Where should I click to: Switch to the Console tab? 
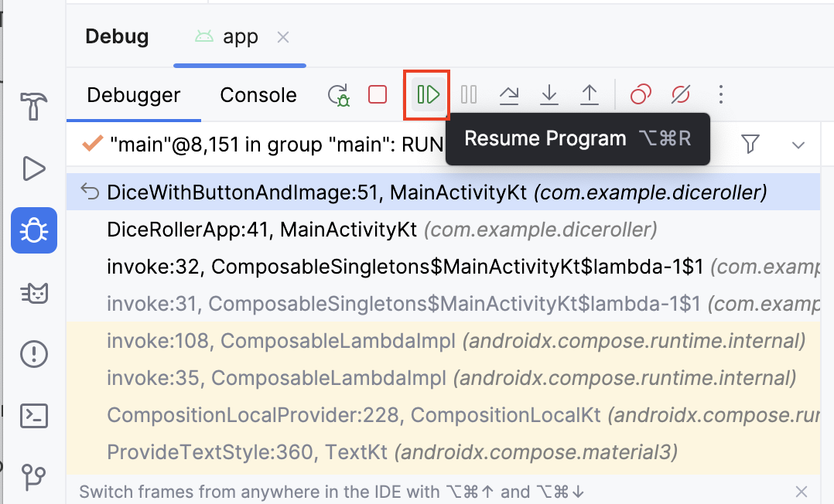(x=258, y=95)
